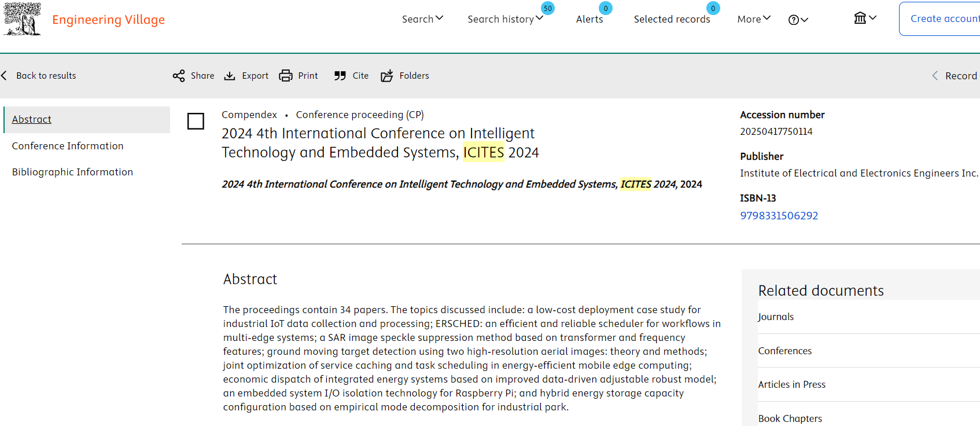
Task: Click the Folders label in toolbar
Action: pos(414,76)
